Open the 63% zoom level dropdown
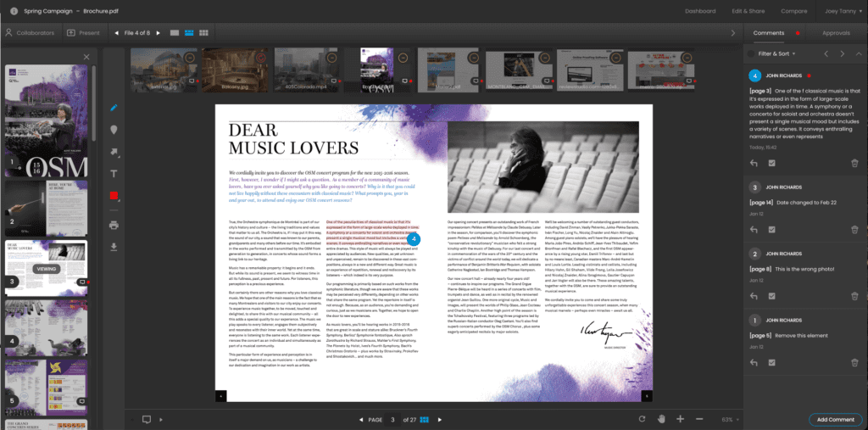Image resolution: width=868 pixels, height=430 pixels. click(x=731, y=419)
